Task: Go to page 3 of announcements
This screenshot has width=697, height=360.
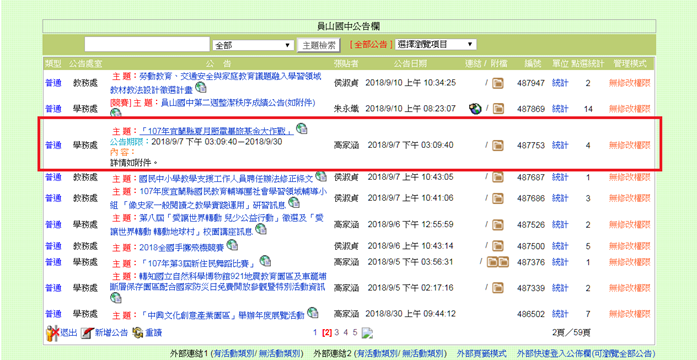Action: (337, 332)
